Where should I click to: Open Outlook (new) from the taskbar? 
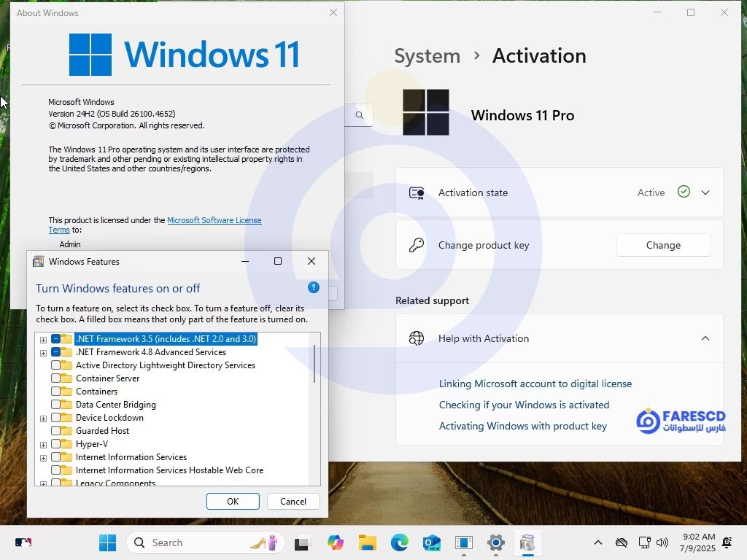tap(432, 542)
